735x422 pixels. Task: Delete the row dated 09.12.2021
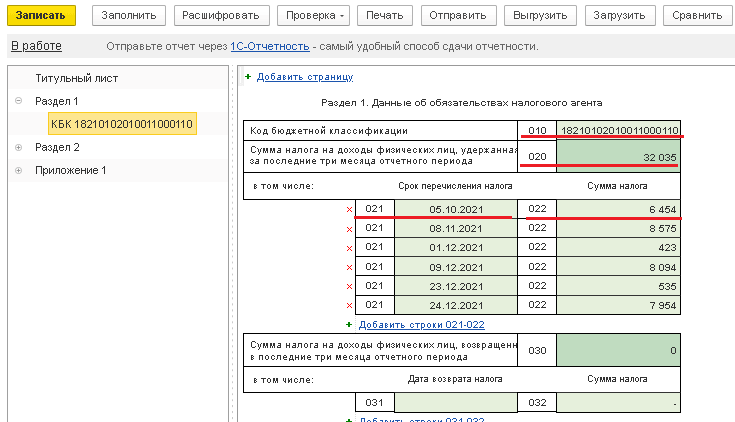pyautogui.click(x=349, y=267)
